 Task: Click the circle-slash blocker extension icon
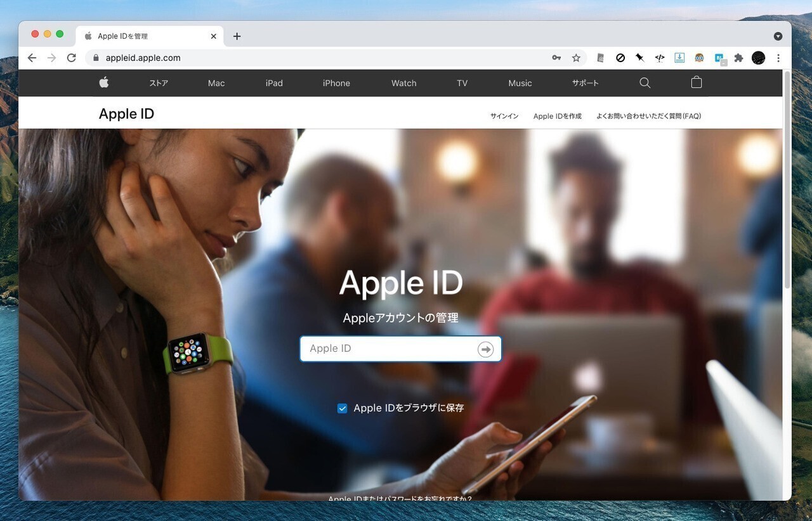point(620,58)
